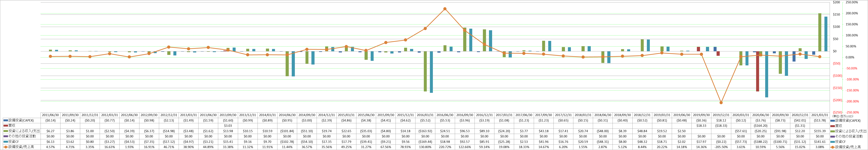
Task: Select the ratio cell showing 220.72%
Action: [445, 147]
